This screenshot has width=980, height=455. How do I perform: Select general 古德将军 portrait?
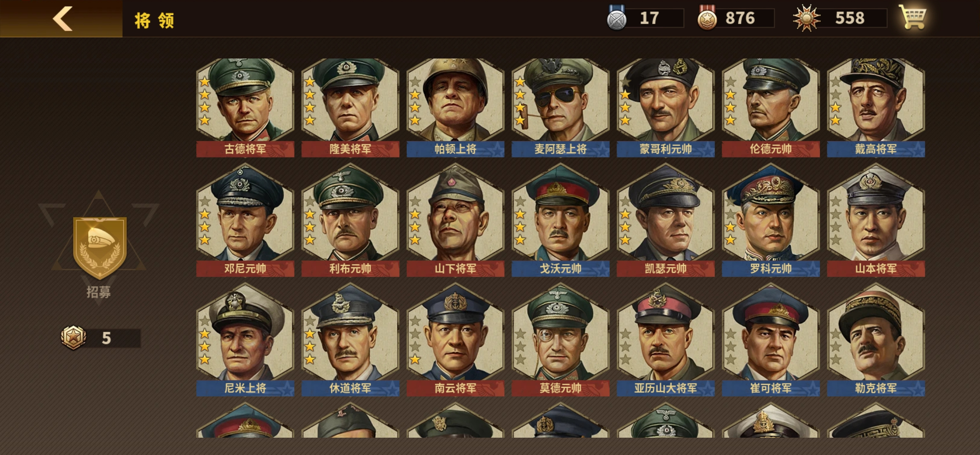pos(245,107)
